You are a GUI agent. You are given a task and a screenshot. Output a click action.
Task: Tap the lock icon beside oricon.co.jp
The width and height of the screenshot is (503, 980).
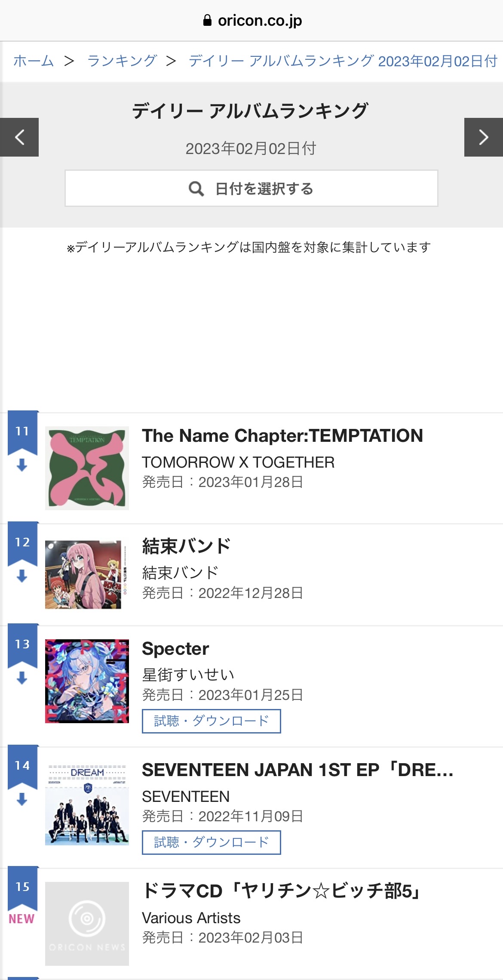[207, 20]
